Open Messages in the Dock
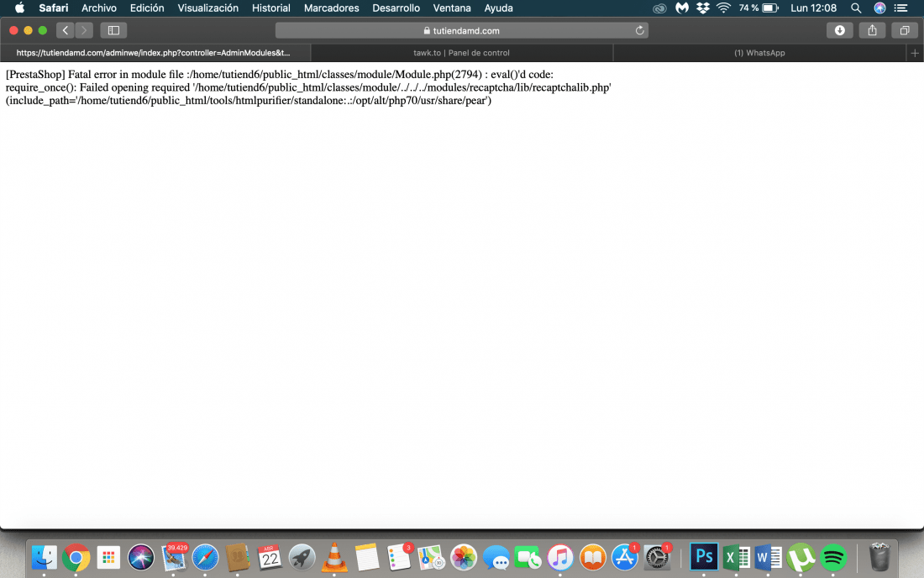 coord(496,557)
